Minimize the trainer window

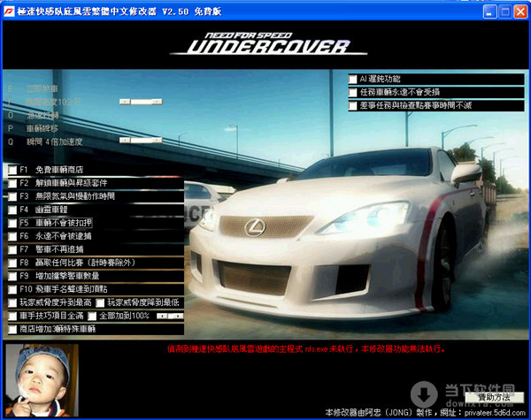(489, 11)
